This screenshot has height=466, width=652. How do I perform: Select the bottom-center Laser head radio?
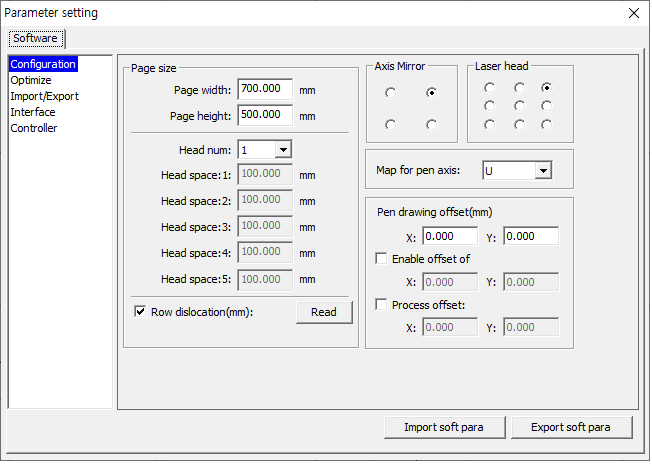point(519,125)
